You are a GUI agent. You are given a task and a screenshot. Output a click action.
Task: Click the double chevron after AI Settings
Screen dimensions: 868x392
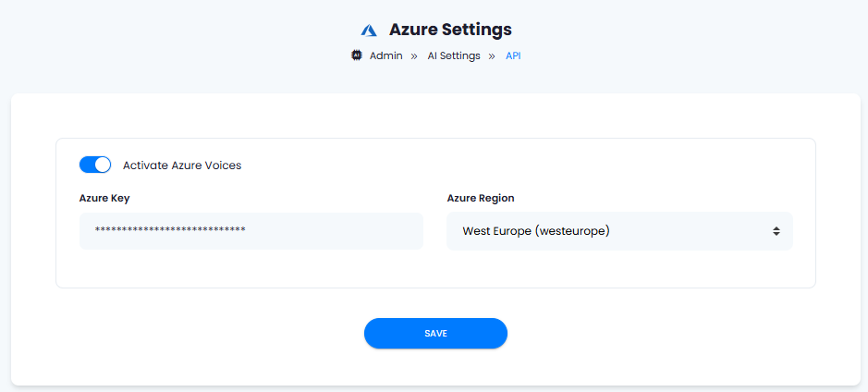point(492,55)
